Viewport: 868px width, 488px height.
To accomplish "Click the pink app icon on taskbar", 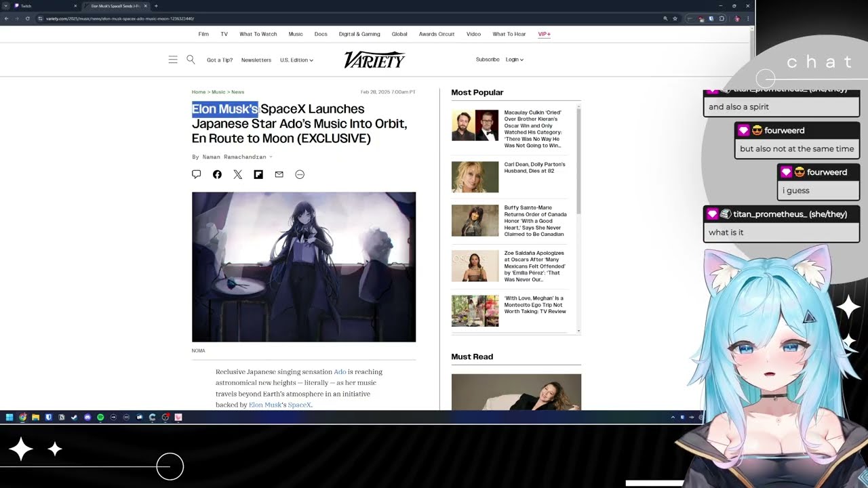I will (178, 418).
